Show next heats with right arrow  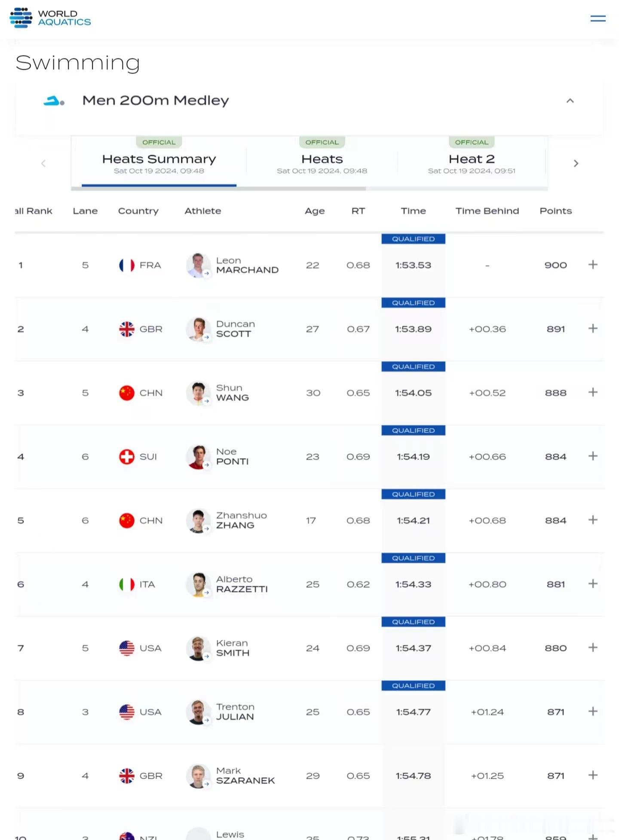coord(576,163)
